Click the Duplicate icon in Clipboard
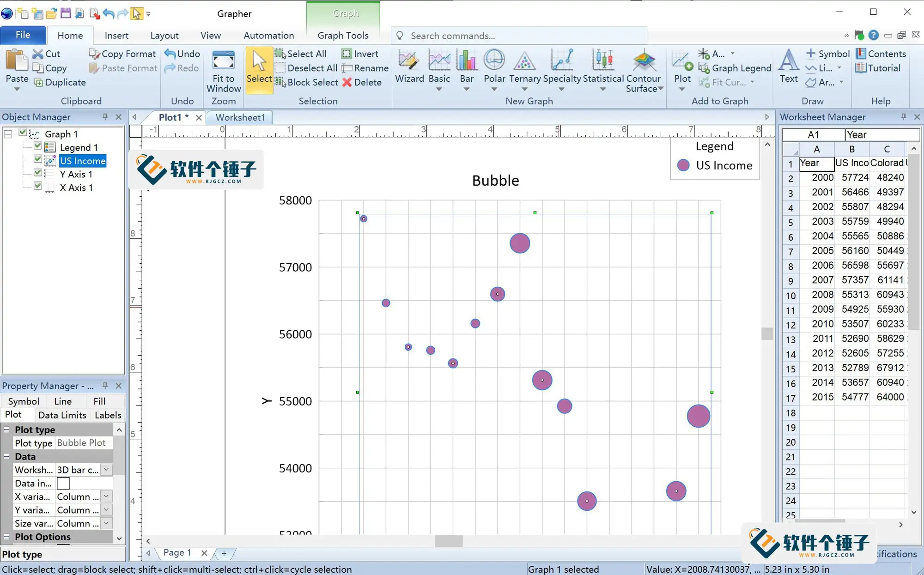 point(38,83)
